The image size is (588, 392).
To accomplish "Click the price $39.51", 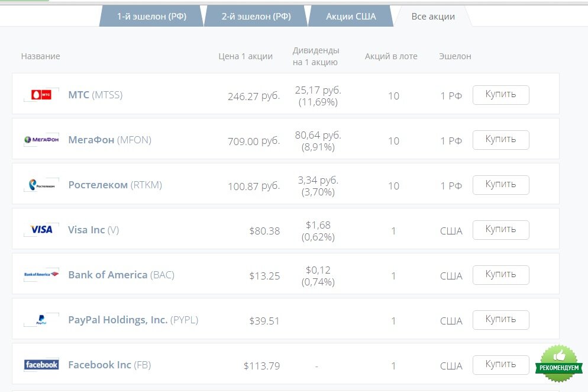I will coord(264,321).
